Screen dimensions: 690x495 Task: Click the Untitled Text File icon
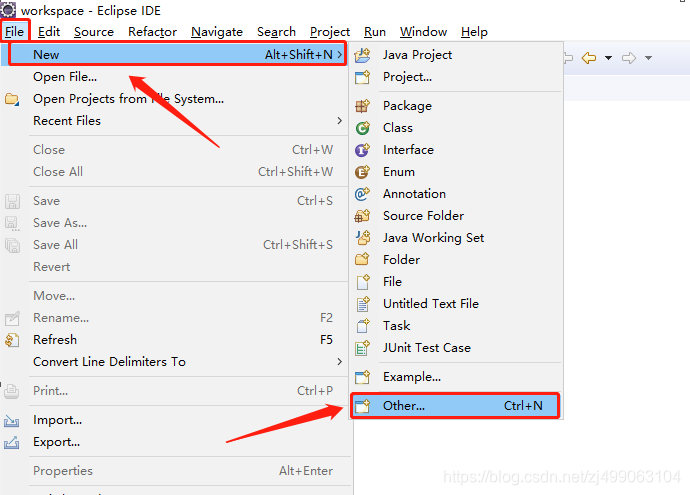coord(363,304)
